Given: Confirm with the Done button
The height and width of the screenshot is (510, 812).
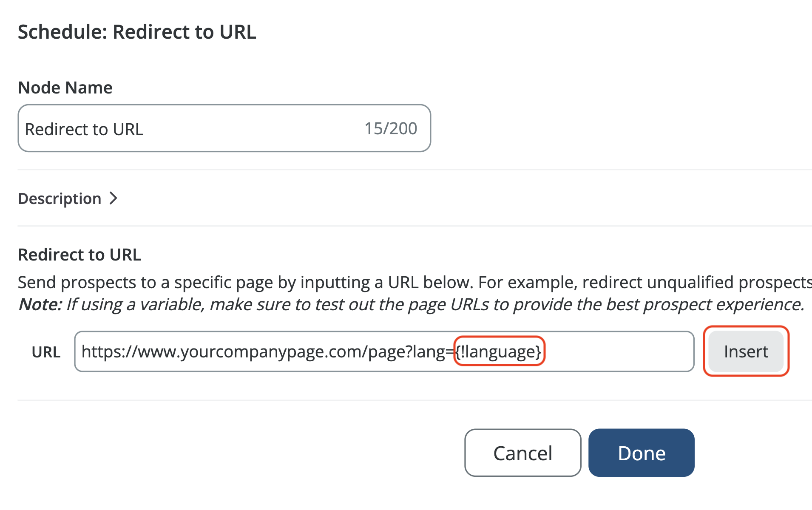Looking at the screenshot, I should [641, 453].
